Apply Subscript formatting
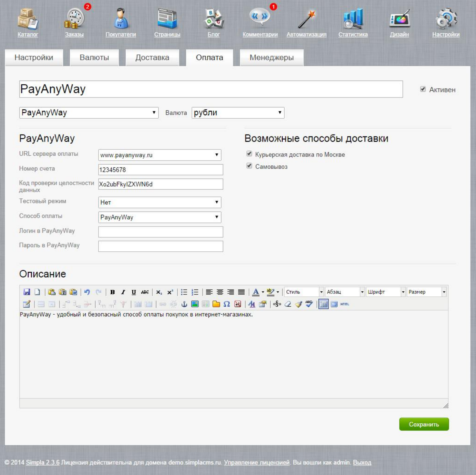The width and height of the screenshot is (476, 475). click(x=159, y=292)
